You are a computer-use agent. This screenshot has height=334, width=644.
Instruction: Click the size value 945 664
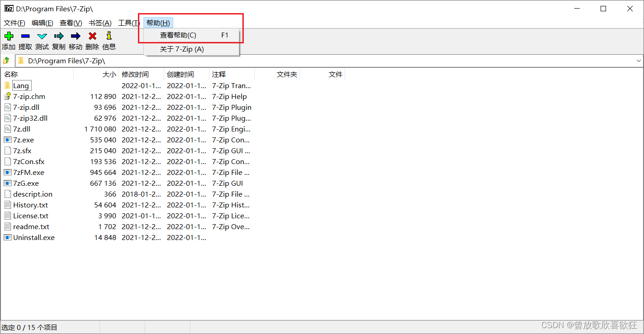click(x=103, y=172)
